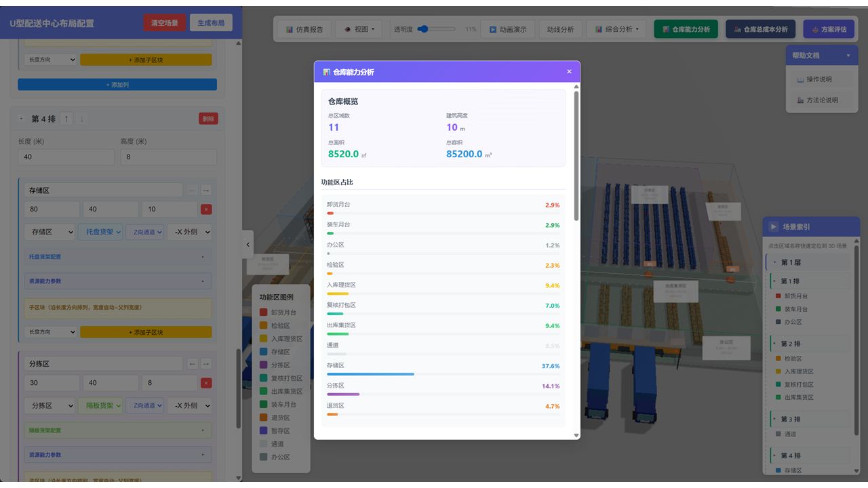868x488 pixels.
Task: Click left arrow beside 分拣区 name field
Action: tap(192, 364)
